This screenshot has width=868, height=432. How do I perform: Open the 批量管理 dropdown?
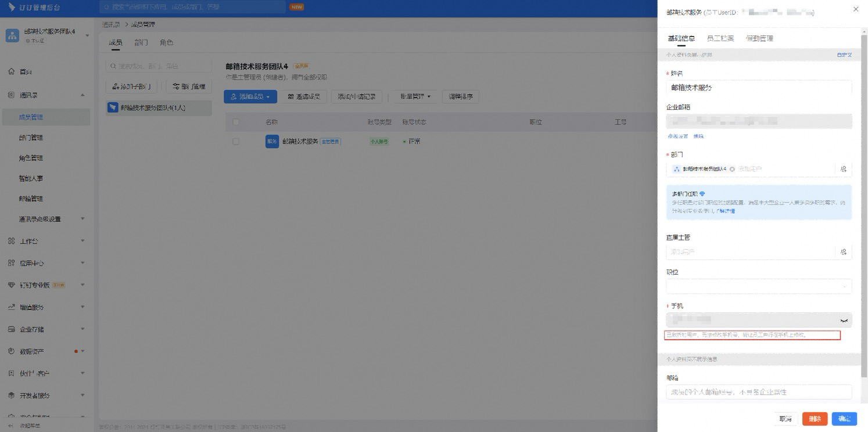(415, 97)
